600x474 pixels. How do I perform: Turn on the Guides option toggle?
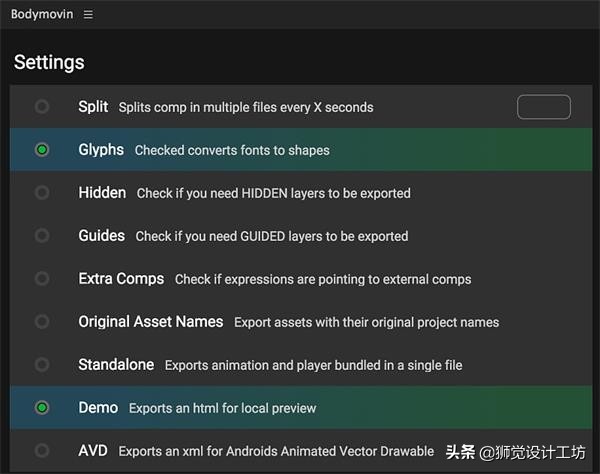42,235
